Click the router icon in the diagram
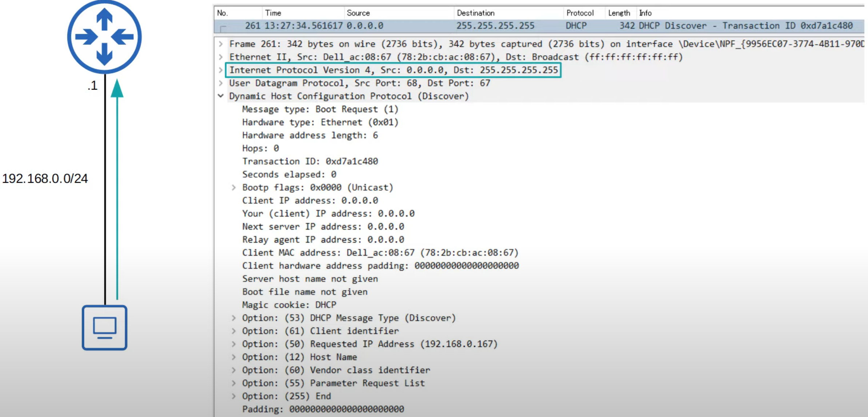The width and height of the screenshot is (868, 417). tap(104, 36)
